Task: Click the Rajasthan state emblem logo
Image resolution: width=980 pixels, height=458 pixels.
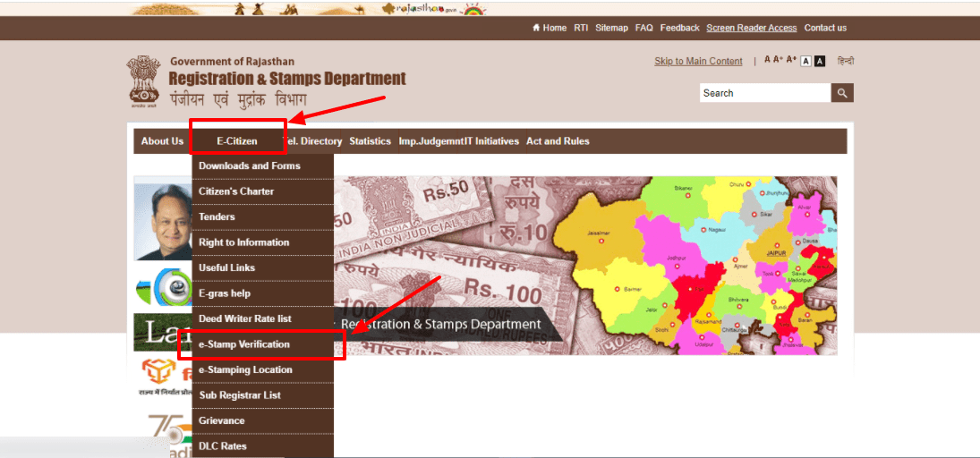Action: click(x=144, y=82)
